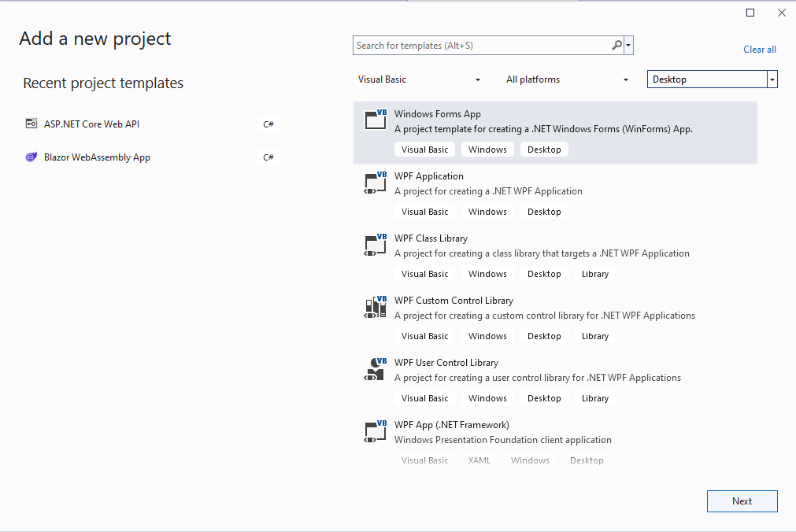
Task: Click the Blazor WebAssembly App icon
Action: 31,157
